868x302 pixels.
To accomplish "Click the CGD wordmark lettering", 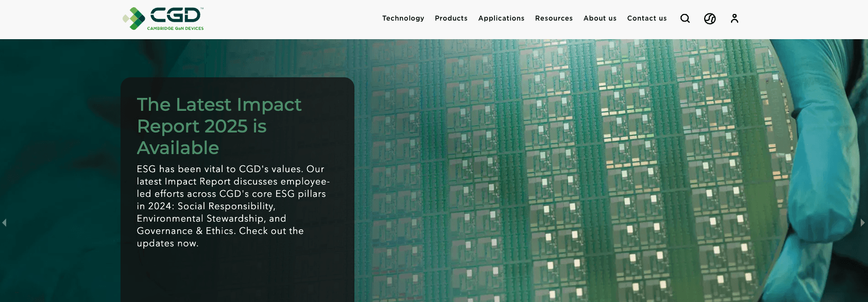I will click(176, 15).
